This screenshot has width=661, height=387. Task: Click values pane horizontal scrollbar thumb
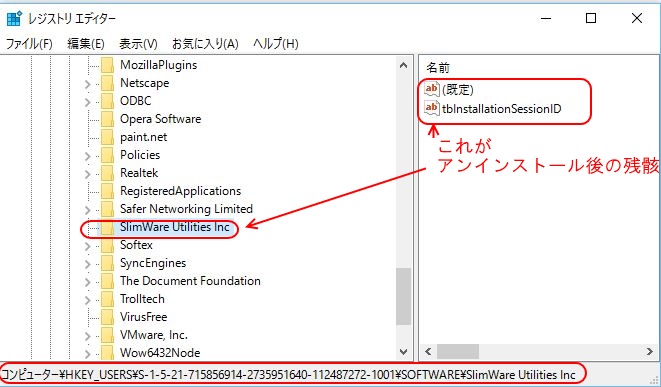click(458, 352)
